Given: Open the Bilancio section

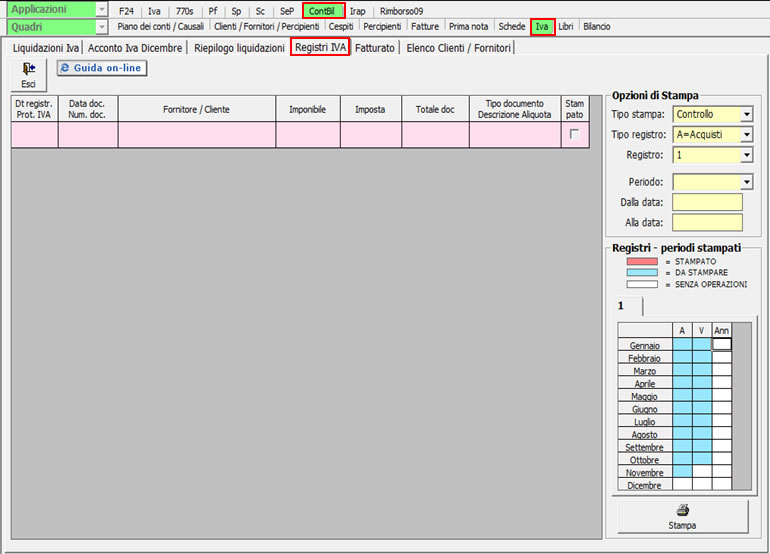Looking at the screenshot, I should point(597,27).
